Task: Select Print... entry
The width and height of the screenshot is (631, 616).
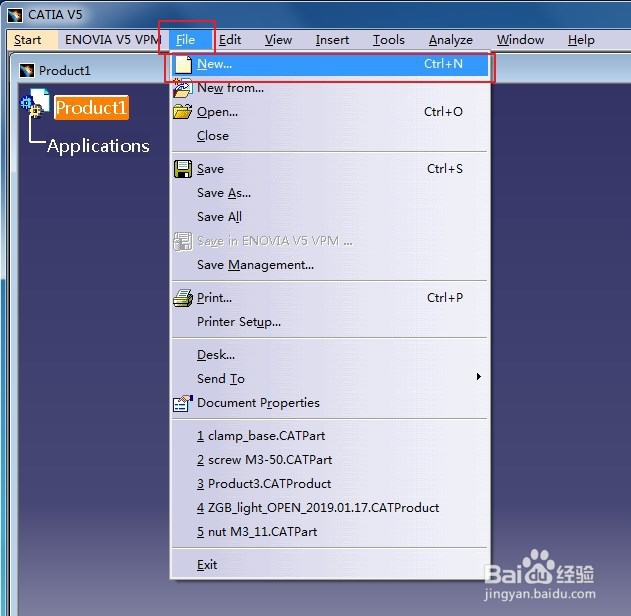Action: 330,298
